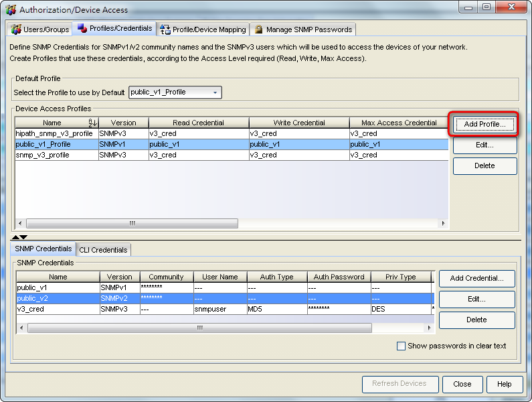Delete the selected SNMP credential

(x=476, y=320)
